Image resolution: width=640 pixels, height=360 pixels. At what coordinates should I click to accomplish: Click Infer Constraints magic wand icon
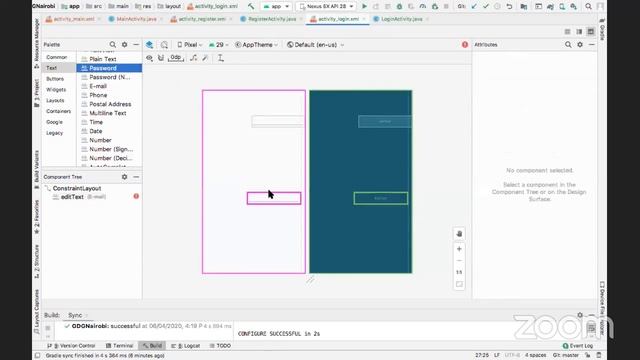coord(205,58)
